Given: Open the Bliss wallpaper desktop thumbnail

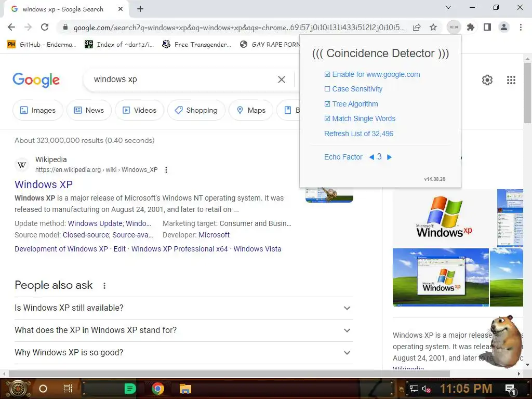Looking at the screenshot, I should (x=441, y=277).
